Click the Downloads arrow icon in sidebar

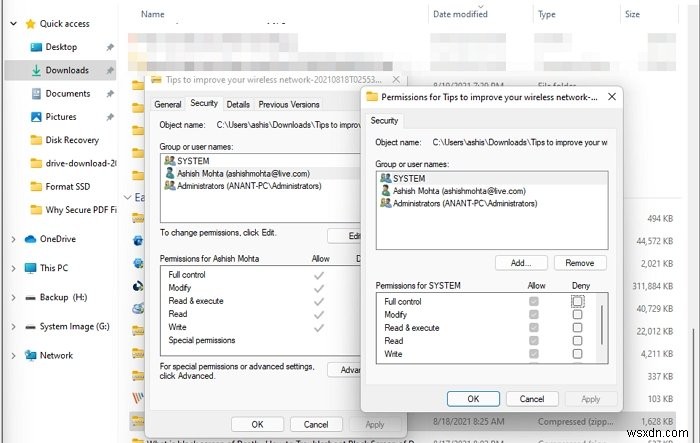36,70
